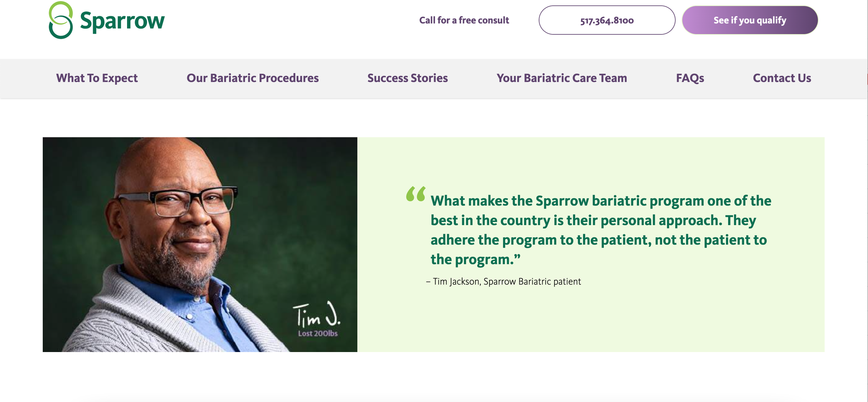This screenshot has width=868, height=402.
Task: Click the Tim J. signature on photo
Action: (317, 314)
